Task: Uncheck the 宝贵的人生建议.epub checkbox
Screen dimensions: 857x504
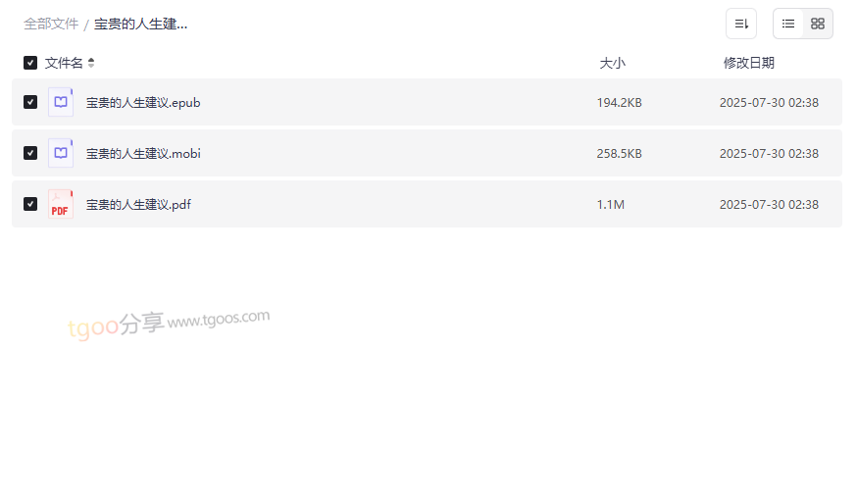Action: click(x=30, y=102)
